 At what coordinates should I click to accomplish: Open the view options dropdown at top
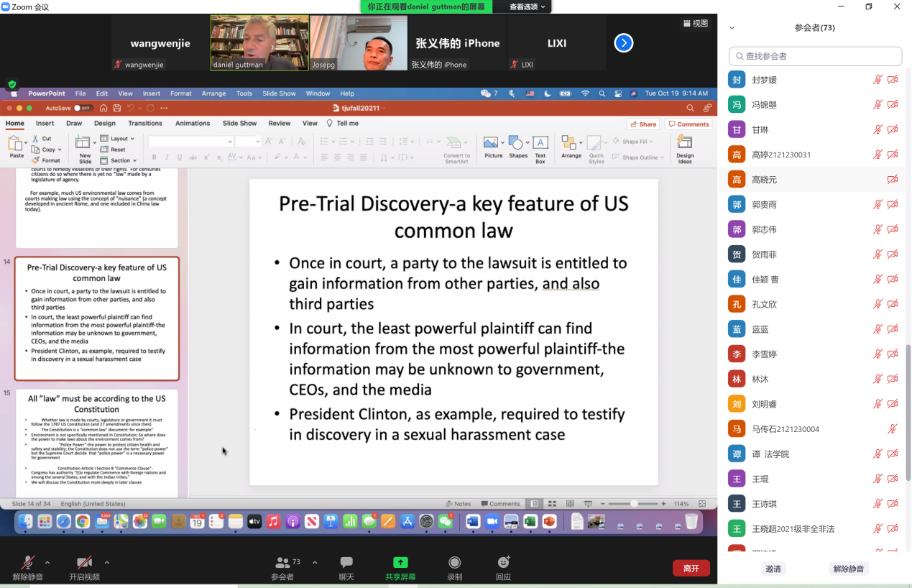coord(527,6)
